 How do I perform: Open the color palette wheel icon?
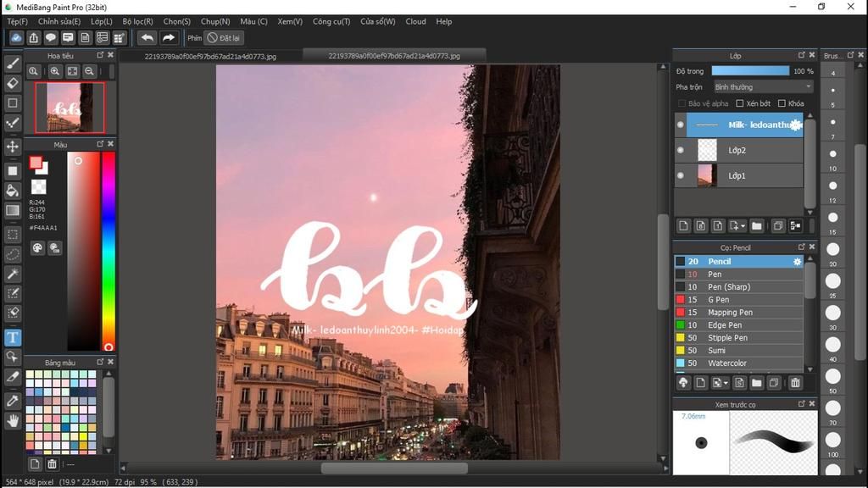click(x=37, y=248)
